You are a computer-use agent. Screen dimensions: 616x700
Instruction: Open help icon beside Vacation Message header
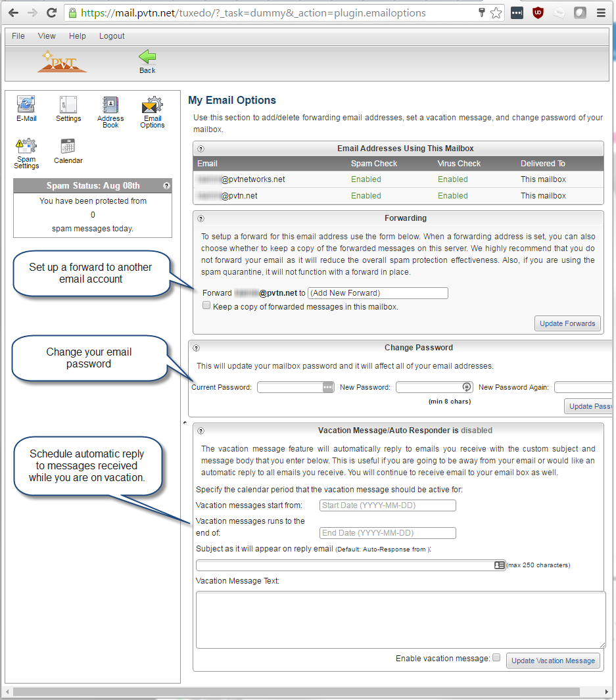[201, 431]
